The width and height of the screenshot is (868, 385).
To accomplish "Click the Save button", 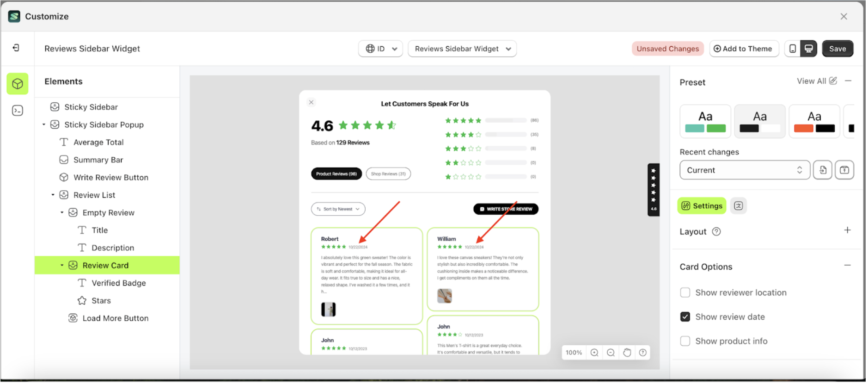I will pos(837,49).
